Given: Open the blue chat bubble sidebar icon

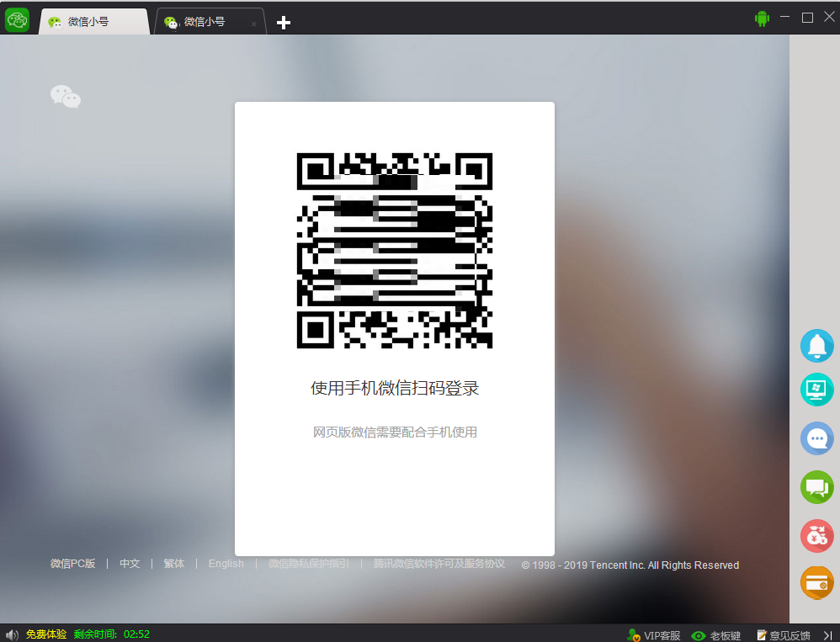Looking at the screenshot, I should [x=816, y=438].
